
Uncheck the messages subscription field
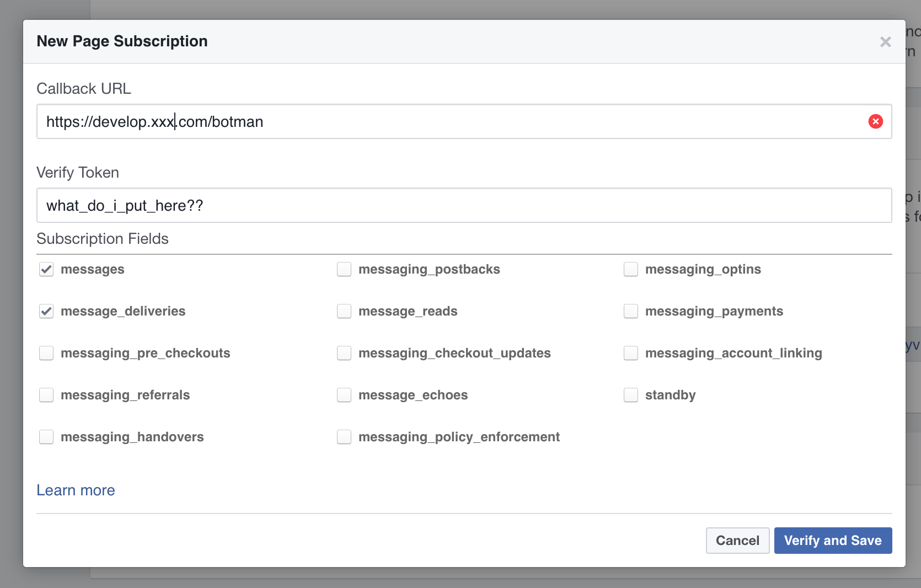click(46, 269)
